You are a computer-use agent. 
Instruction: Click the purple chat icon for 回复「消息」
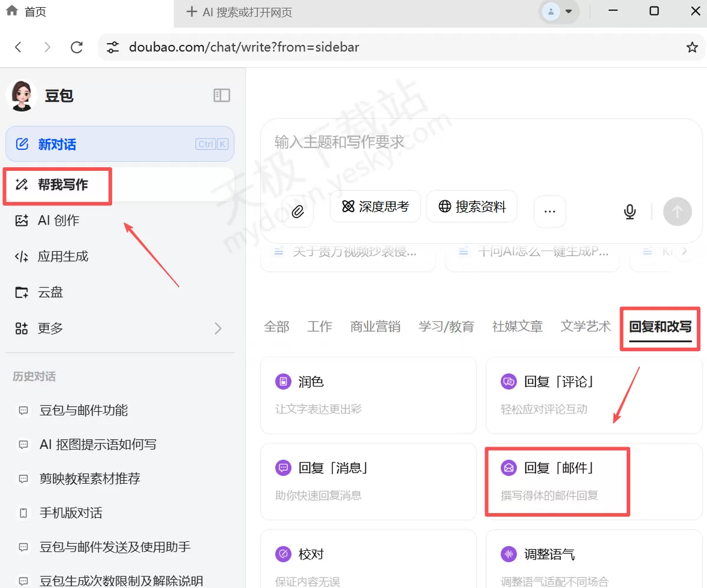click(x=283, y=468)
